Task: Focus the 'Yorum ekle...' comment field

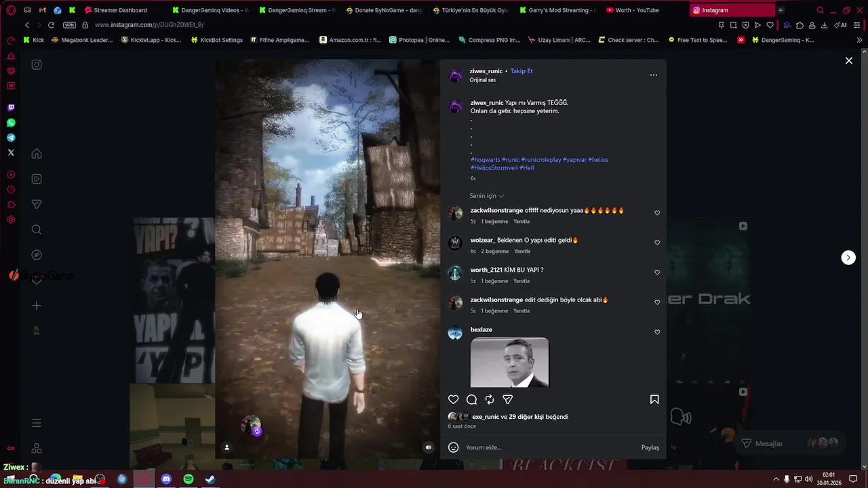Action: tap(549, 447)
